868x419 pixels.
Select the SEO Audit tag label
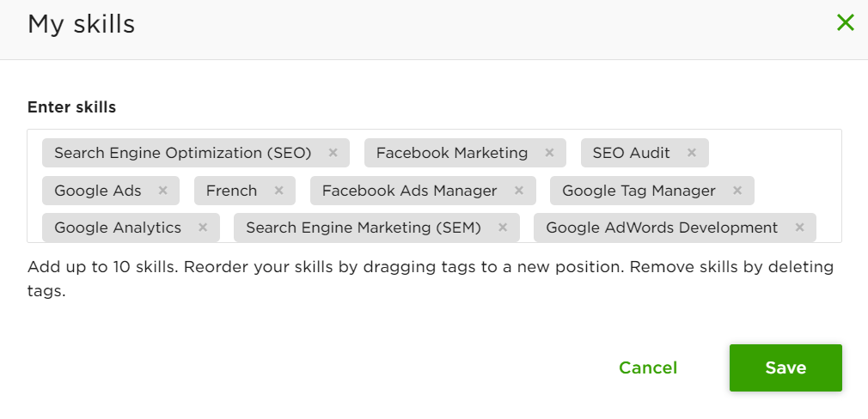pos(632,153)
